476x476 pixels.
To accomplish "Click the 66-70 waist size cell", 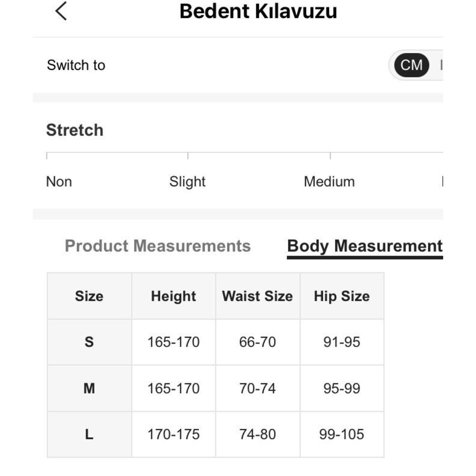I will pos(257,342).
